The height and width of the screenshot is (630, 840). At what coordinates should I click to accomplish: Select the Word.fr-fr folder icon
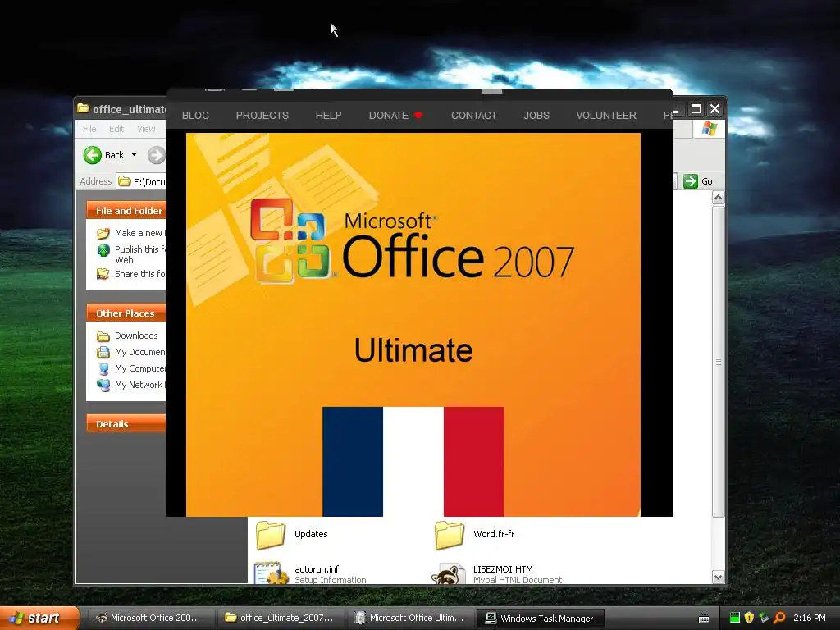[449, 534]
